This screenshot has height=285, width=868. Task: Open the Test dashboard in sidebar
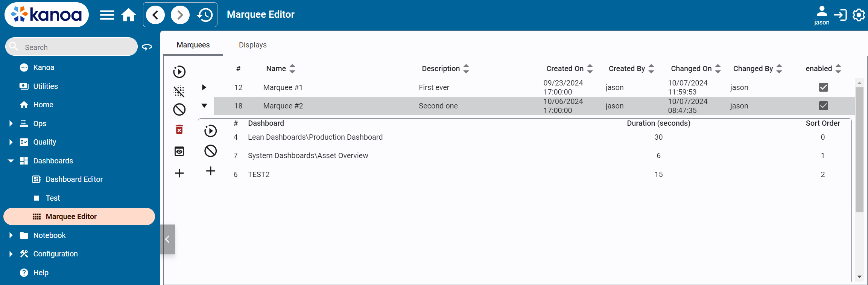pos(53,198)
